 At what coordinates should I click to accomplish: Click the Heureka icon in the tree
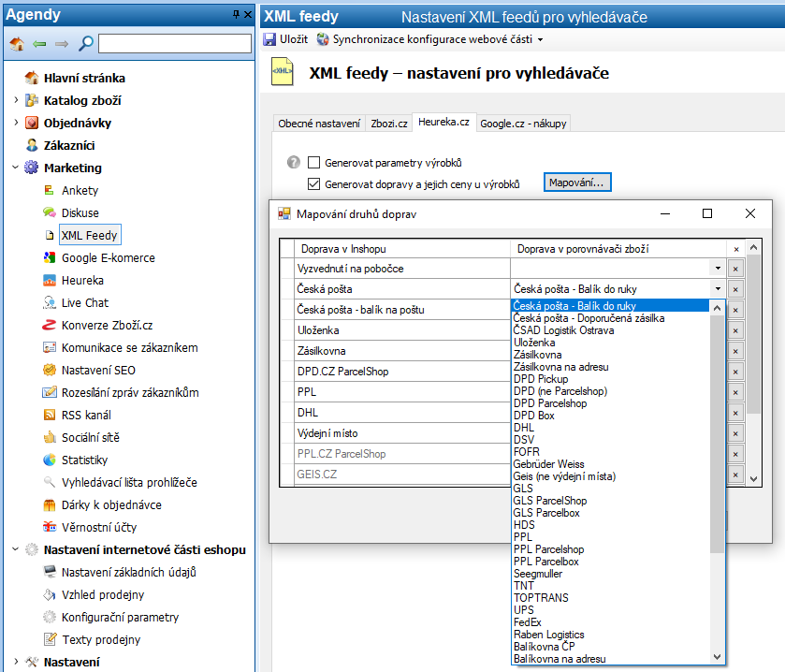(x=49, y=280)
